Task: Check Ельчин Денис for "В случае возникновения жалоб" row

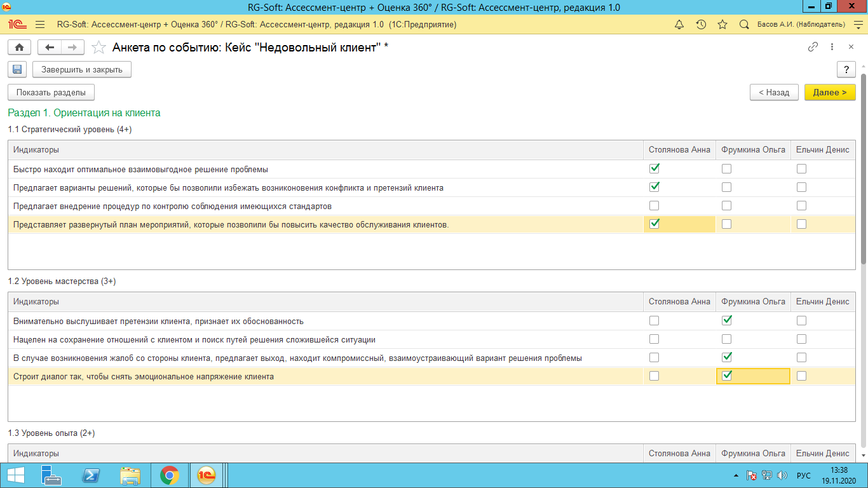Action: (x=801, y=357)
